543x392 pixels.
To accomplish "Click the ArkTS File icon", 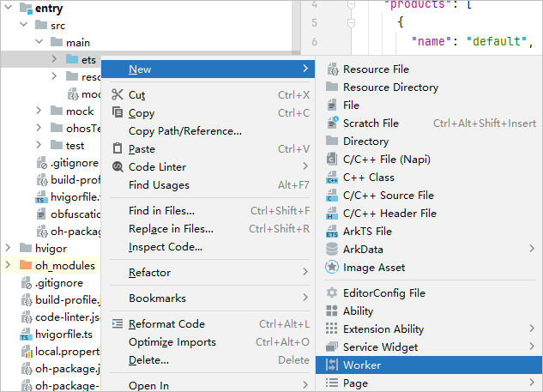I will 332,232.
